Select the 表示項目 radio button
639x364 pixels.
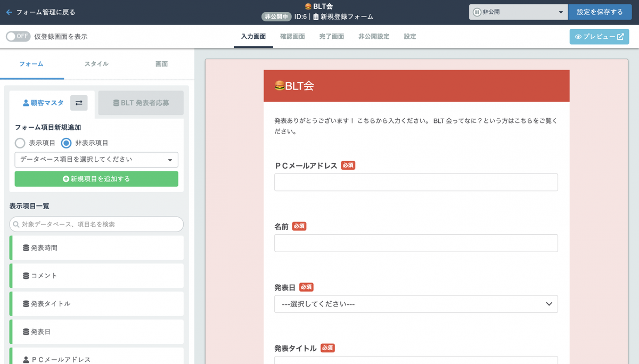tap(20, 143)
